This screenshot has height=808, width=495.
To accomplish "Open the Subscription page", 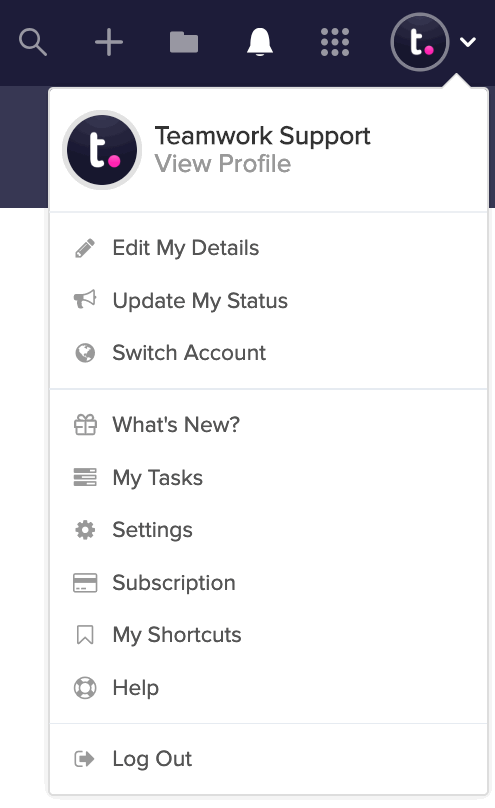I will pyautogui.click(x=268, y=583).
